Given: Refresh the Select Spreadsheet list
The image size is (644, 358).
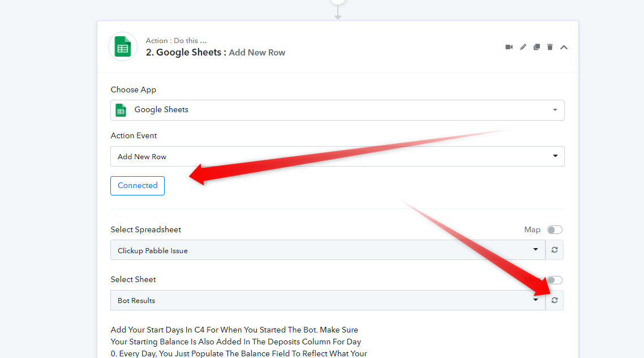Looking at the screenshot, I should pyautogui.click(x=555, y=250).
